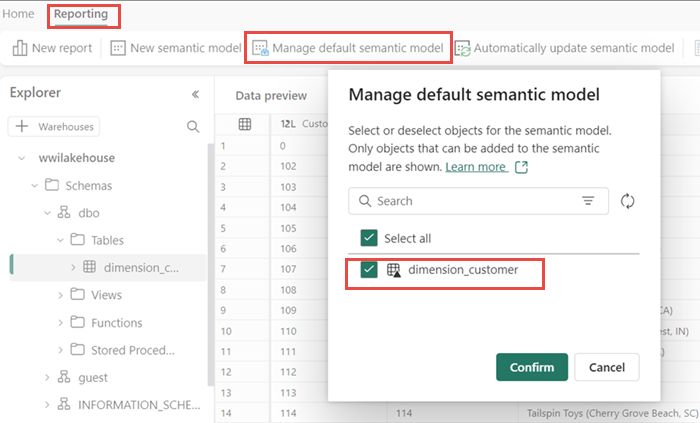Collapse the Explorer pane
700x423 pixels.
195,93
